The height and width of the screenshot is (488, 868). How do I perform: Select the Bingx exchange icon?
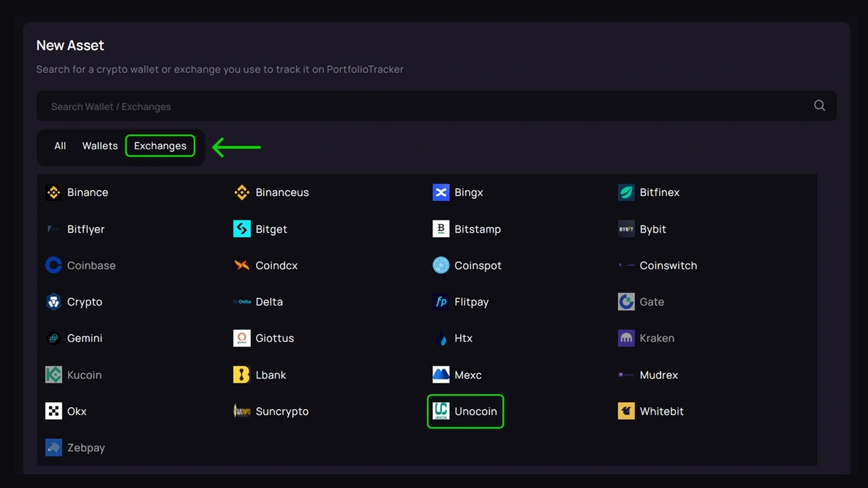point(441,192)
